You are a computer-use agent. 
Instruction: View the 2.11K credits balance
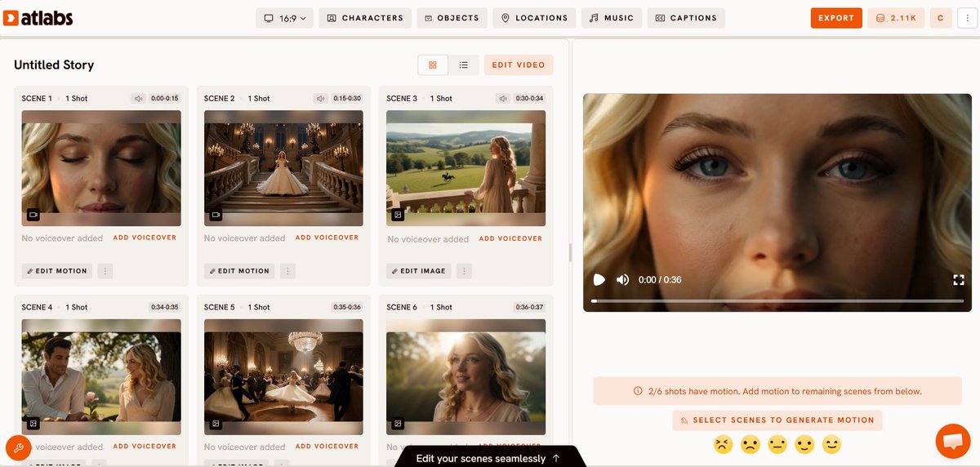click(896, 18)
